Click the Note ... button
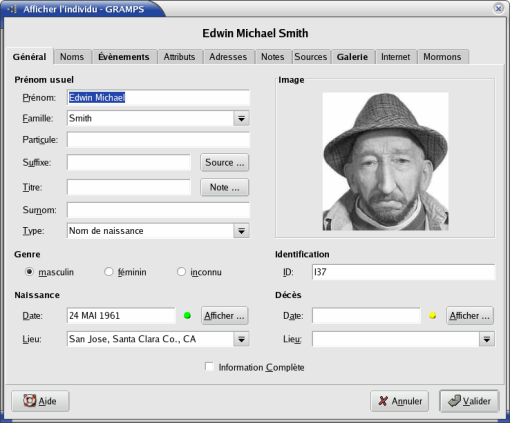The width and height of the screenshot is (510, 423). [225, 187]
